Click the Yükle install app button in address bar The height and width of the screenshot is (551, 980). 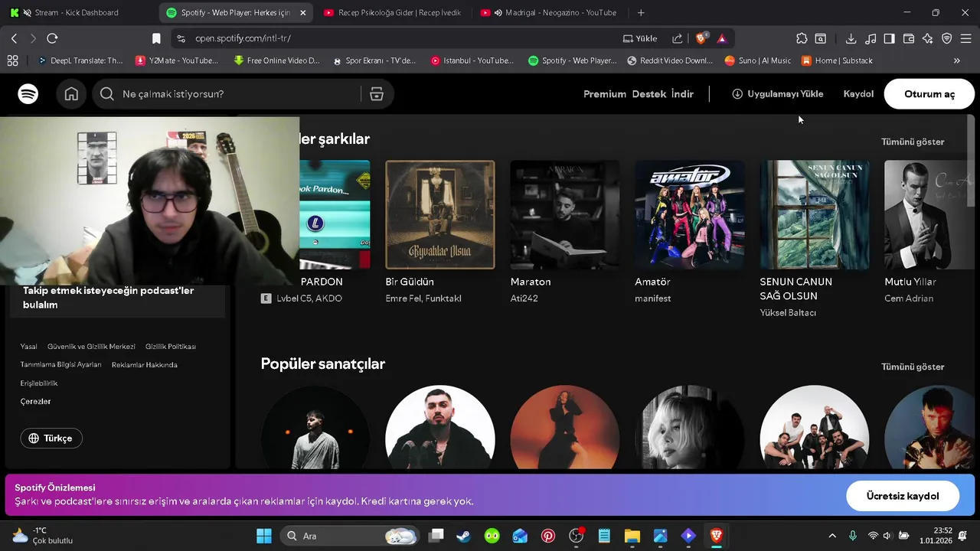click(640, 38)
